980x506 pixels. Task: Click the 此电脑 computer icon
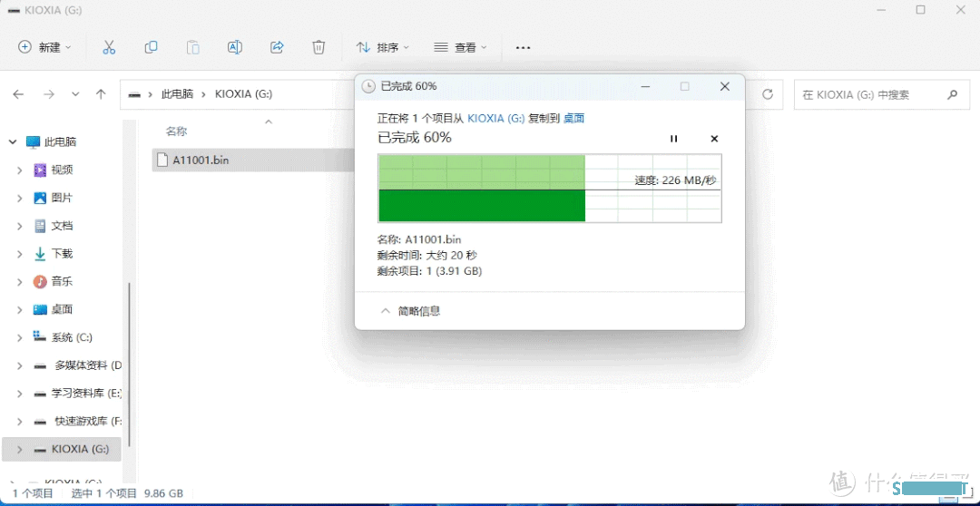click(x=34, y=141)
